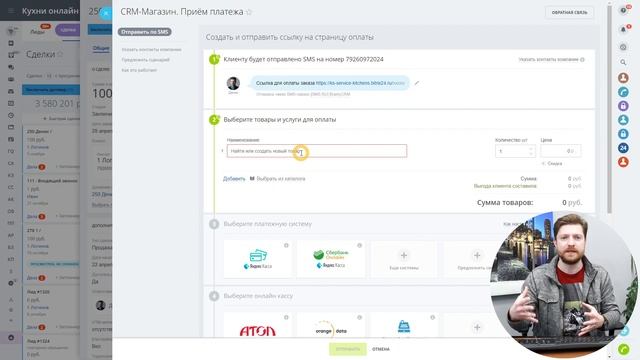640x360 pixels.
Task: Click the green Отправить button
Action: (x=348, y=349)
